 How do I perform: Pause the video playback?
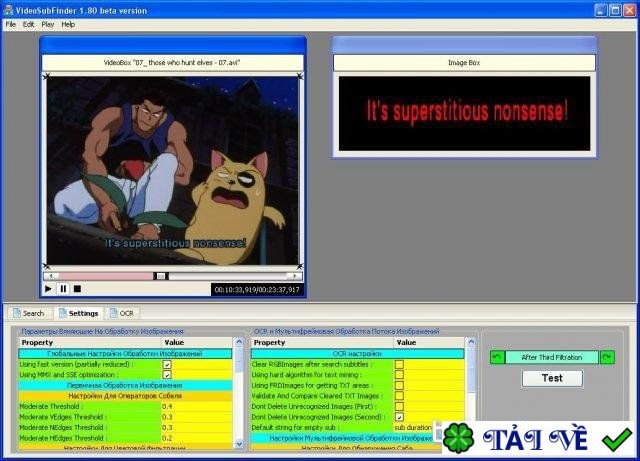point(63,289)
